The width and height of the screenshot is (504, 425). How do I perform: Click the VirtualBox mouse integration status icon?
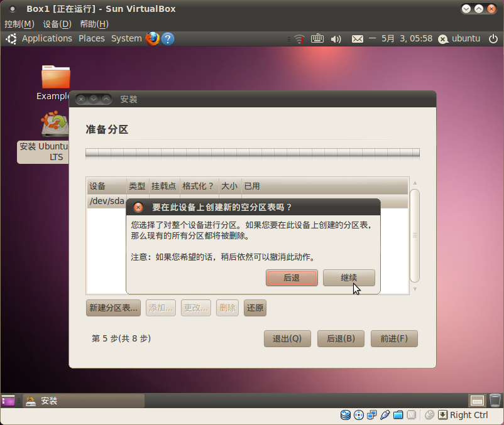[x=429, y=415]
